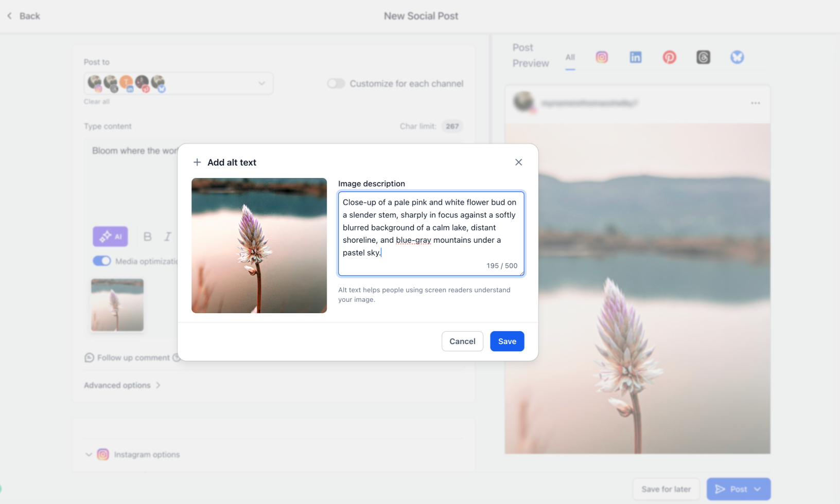Click Instagram icon in Instagram options

103,455
